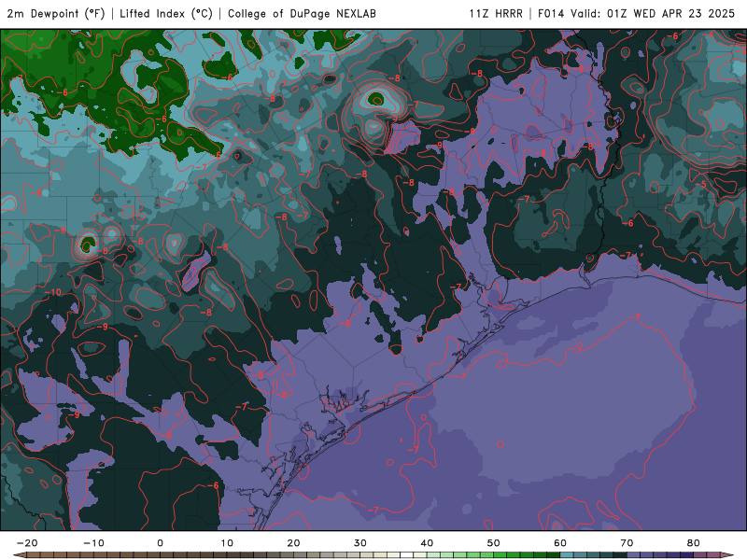Click the '30' label on the color scale
The image size is (747, 560).
click(360, 543)
